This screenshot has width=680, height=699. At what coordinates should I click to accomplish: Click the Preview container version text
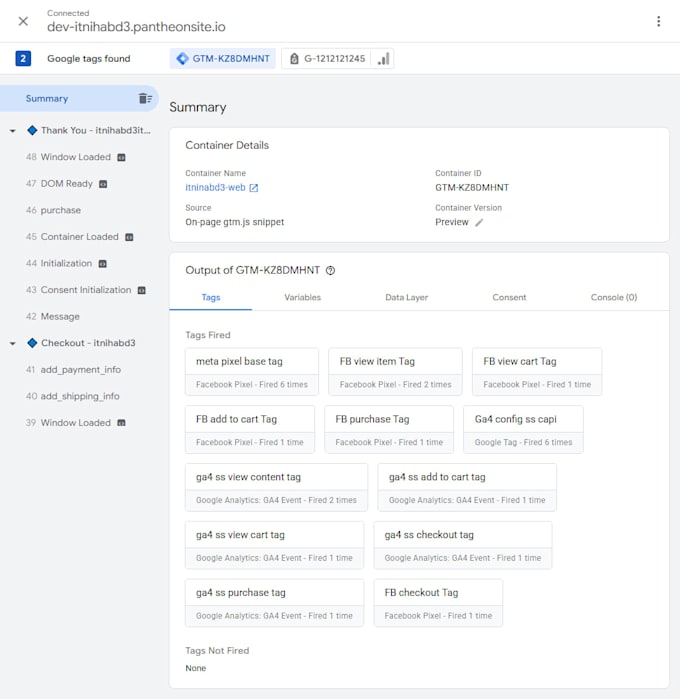452,222
